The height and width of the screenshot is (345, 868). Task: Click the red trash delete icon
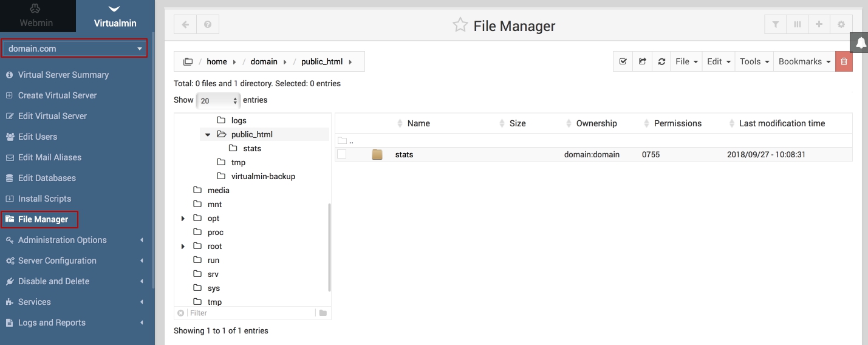pos(844,61)
